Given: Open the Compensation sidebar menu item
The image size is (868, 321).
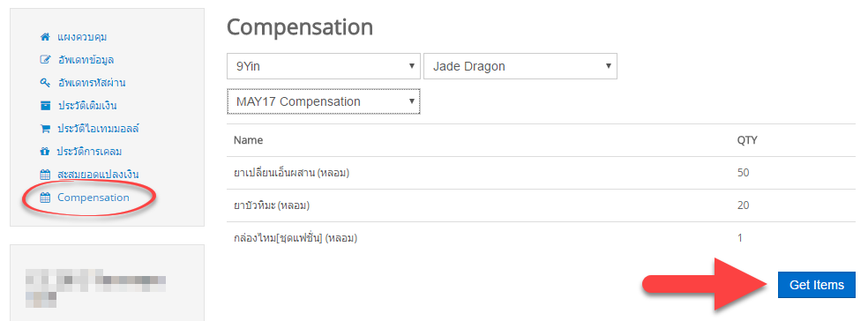Looking at the screenshot, I should 93,198.
